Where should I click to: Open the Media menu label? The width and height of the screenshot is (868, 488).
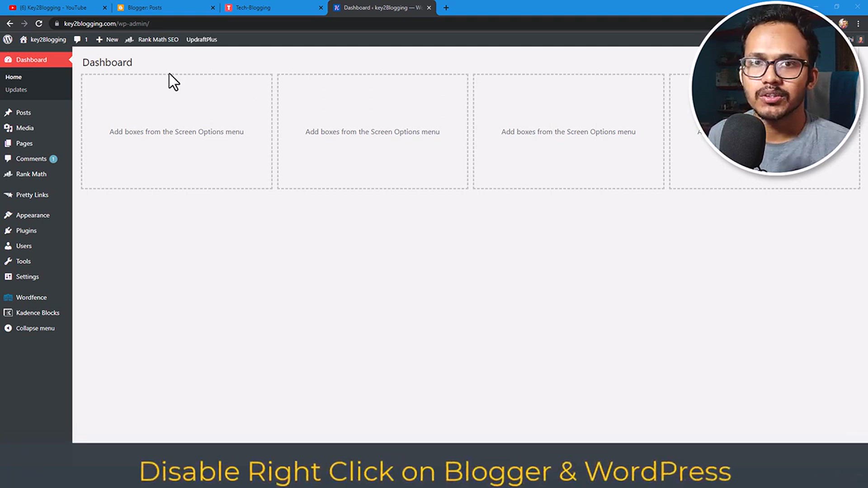coord(25,128)
